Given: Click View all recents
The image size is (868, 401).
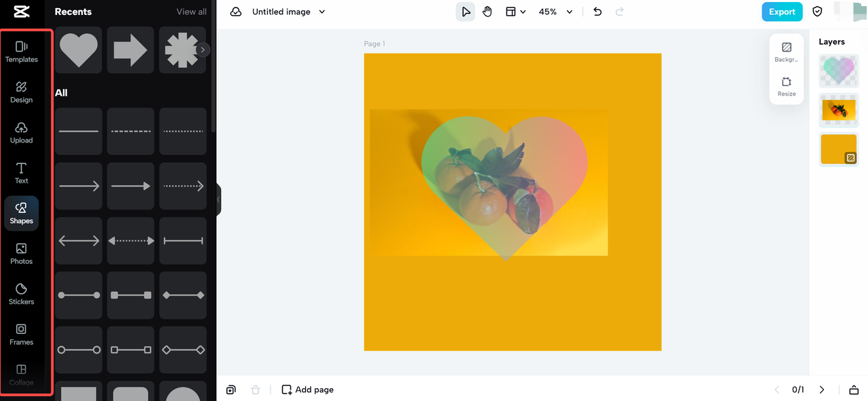Looking at the screenshot, I should click(x=191, y=12).
